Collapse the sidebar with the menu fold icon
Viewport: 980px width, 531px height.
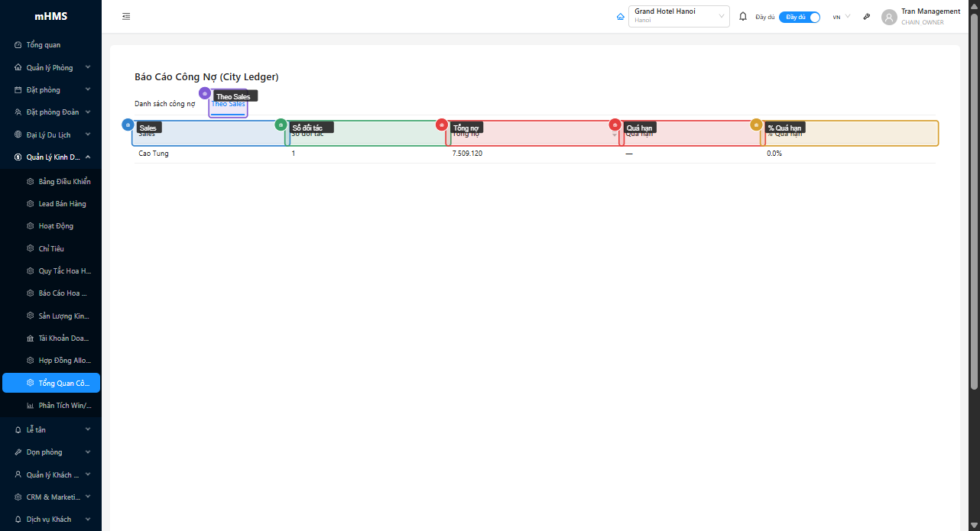tap(126, 16)
